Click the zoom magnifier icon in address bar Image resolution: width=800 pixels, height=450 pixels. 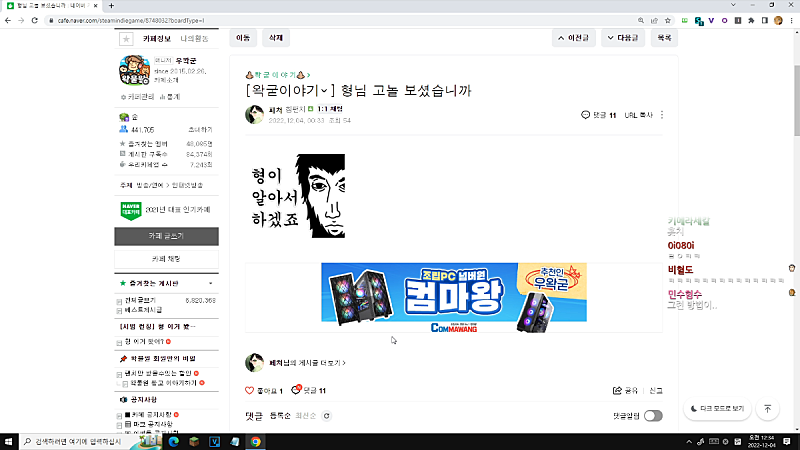coord(640,20)
